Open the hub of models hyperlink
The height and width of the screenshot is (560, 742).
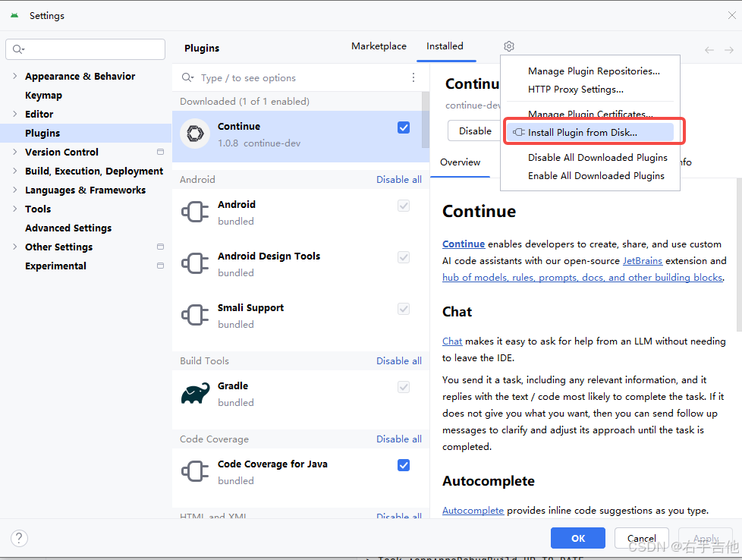pyautogui.click(x=583, y=278)
